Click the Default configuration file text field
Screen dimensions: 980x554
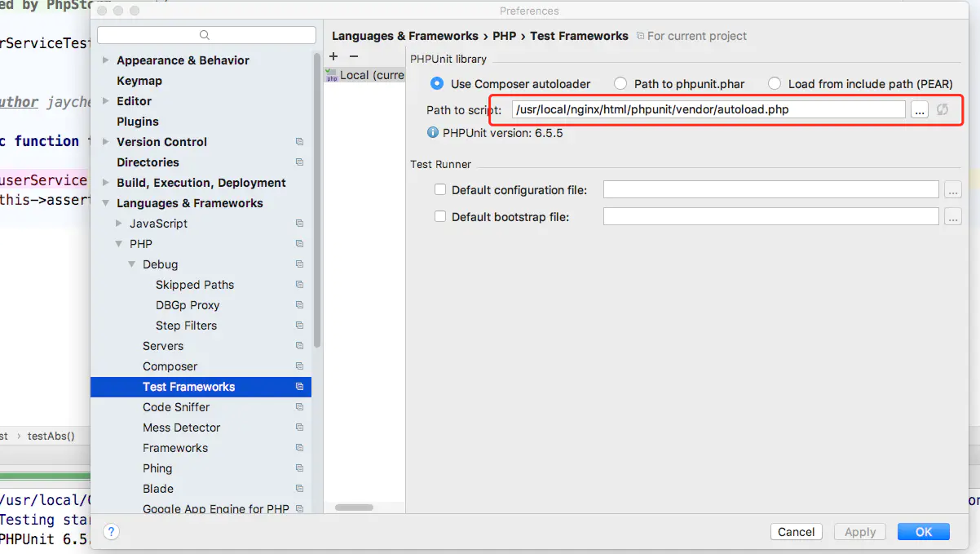tap(771, 190)
